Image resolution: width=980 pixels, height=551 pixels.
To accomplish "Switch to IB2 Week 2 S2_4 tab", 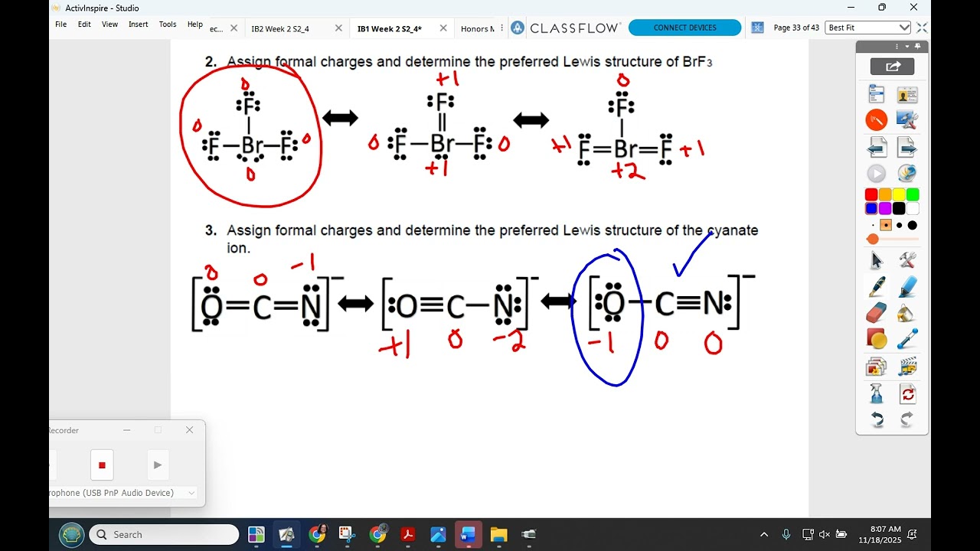I will [x=280, y=28].
